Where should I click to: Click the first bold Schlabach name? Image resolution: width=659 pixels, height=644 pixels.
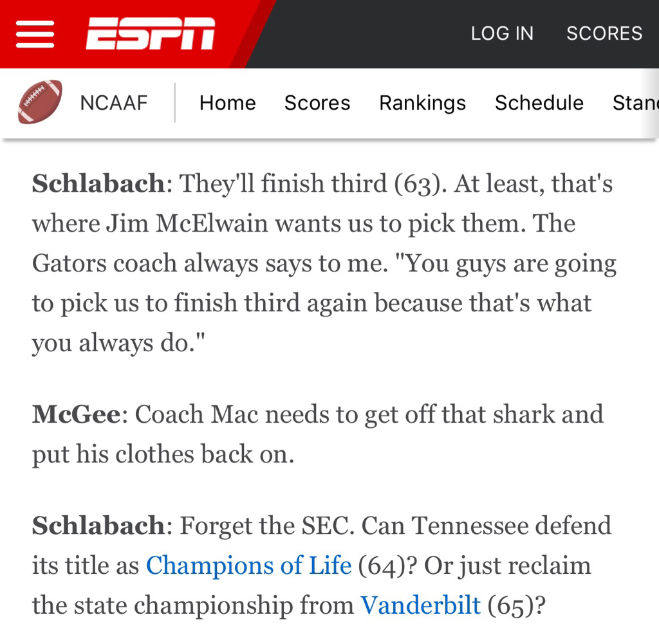point(98,184)
